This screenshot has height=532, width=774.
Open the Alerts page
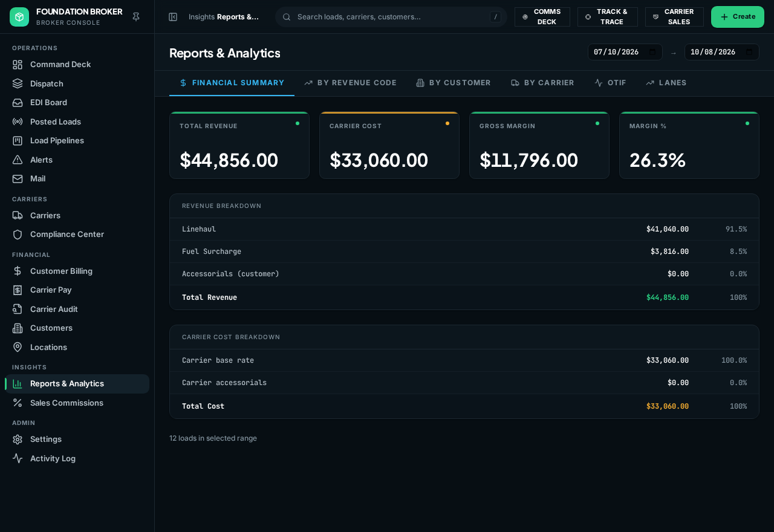(77, 160)
